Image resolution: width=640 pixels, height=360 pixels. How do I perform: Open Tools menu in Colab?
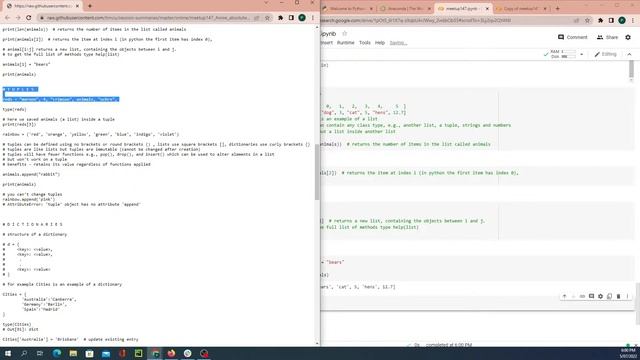click(364, 42)
